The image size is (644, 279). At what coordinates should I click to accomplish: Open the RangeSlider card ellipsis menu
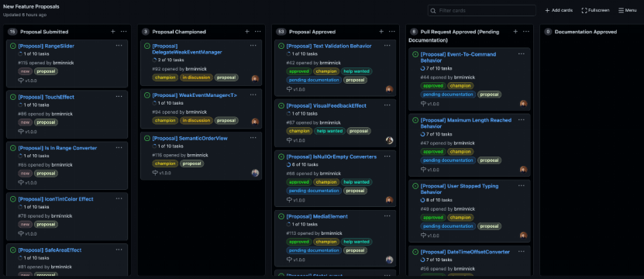pos(119,46)
